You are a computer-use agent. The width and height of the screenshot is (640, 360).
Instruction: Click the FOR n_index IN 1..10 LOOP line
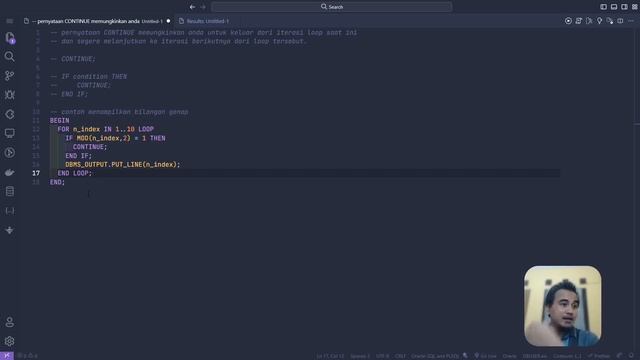click(106, 129)
